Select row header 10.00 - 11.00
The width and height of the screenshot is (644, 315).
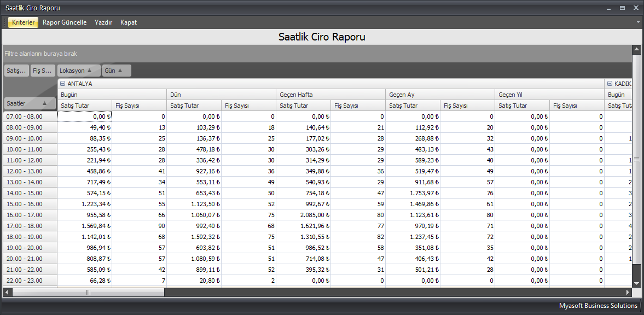coord(30,149)
